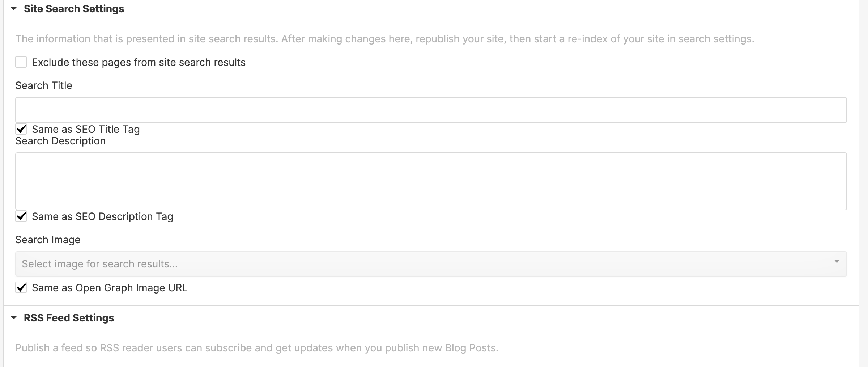
Task: Click the Search Image field label
Action: pos(48,240)
